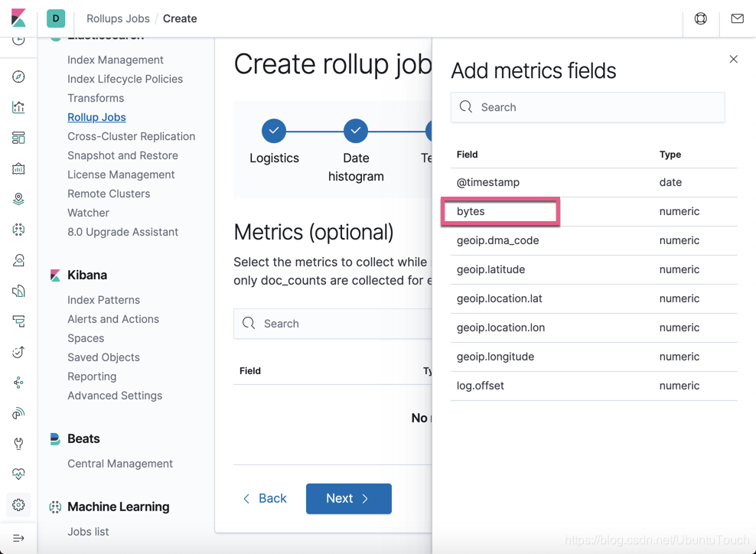This screenshot has width=756, height=554.
Task: Open Central Management under Beats
Action: pos(119,464)
